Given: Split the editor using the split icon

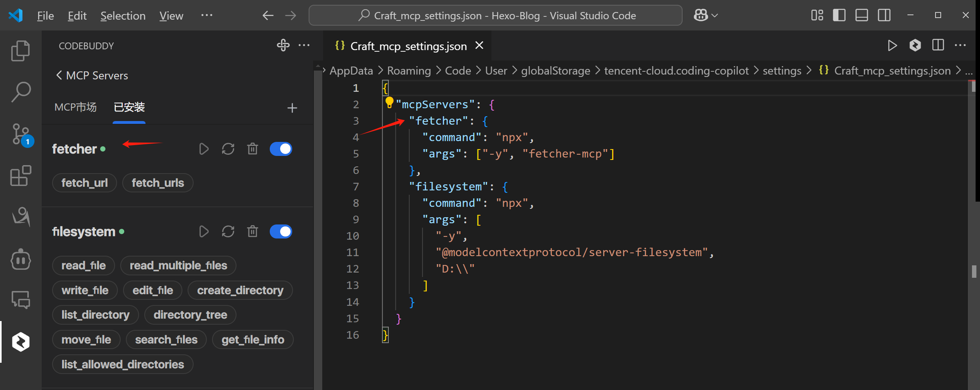Looking at the screenshot, I should [x=938, y=45].
